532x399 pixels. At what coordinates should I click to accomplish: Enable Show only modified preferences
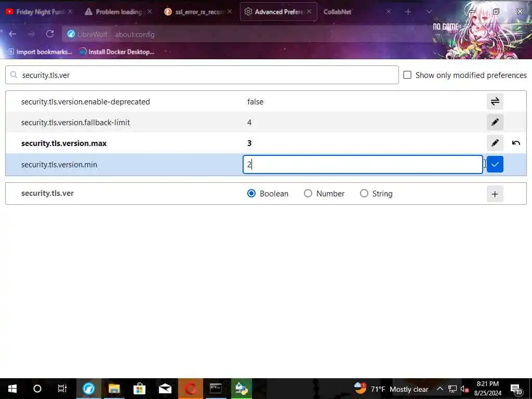[x=407, y=75]
